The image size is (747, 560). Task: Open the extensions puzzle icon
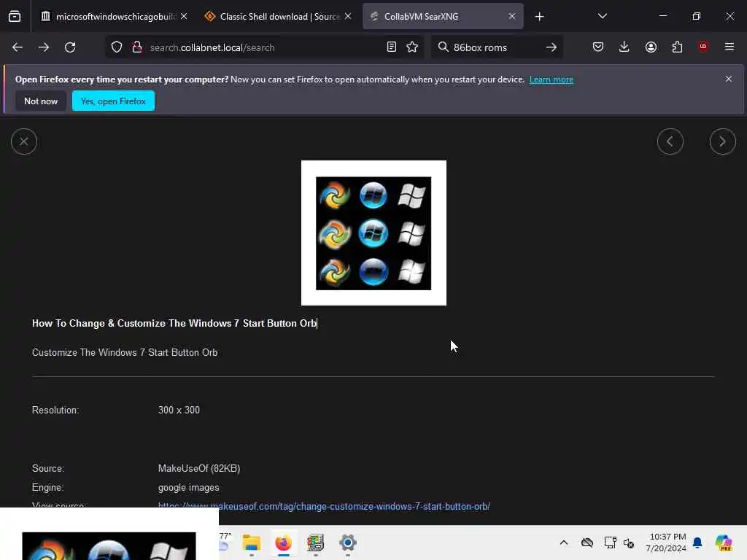677,47
